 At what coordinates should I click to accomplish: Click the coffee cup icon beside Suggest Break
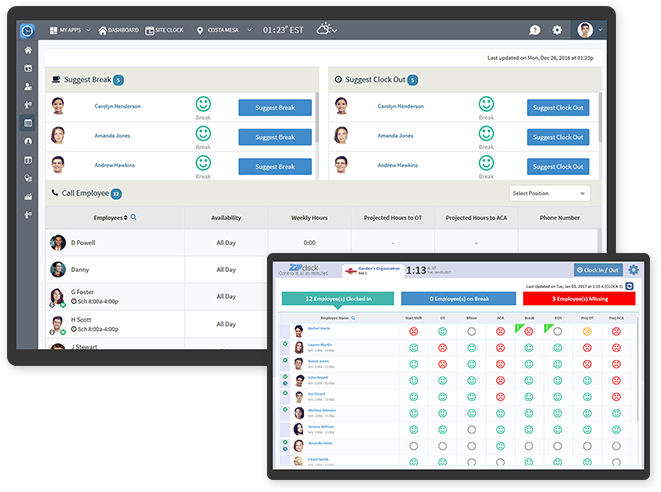point(56,79)
